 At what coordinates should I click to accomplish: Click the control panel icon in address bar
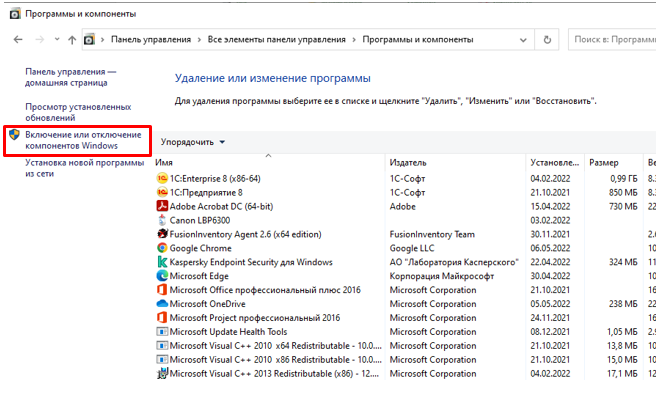89,39
